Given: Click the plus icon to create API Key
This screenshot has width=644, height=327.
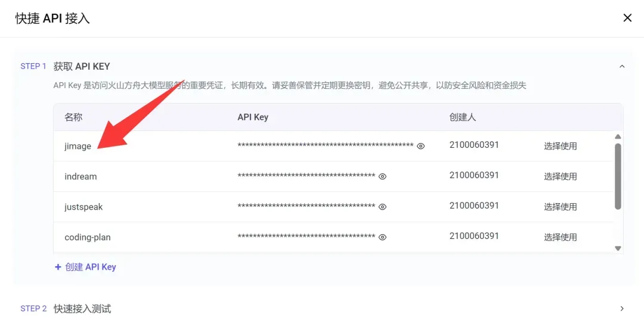Looking at the screenshot, I should [x=58, y=267].
